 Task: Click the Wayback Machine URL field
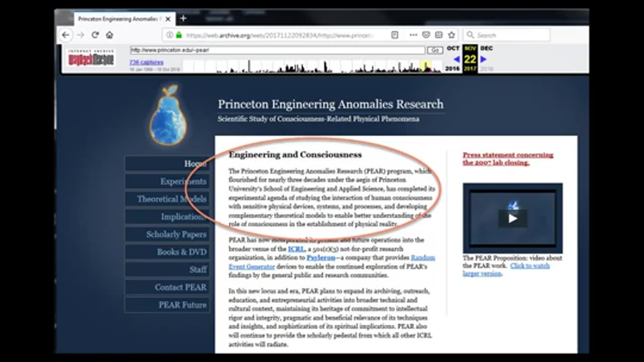coord(277,50)
